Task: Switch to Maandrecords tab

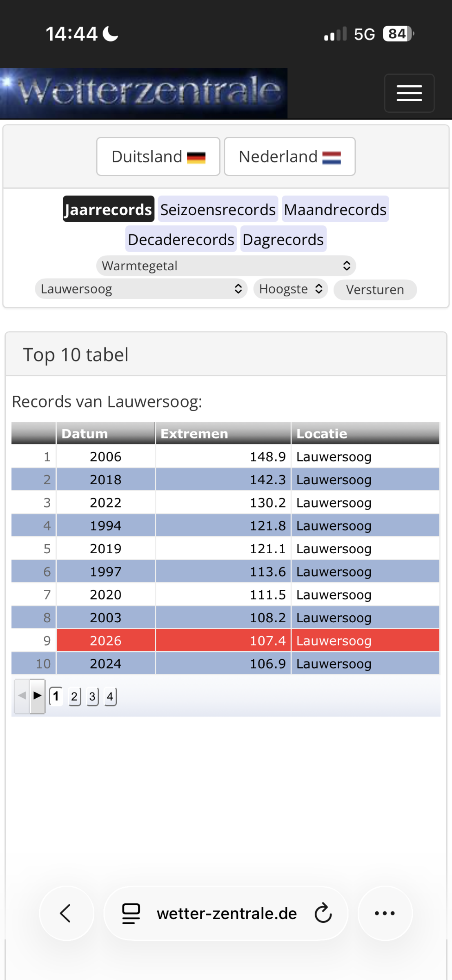Action: pos(335,209)
